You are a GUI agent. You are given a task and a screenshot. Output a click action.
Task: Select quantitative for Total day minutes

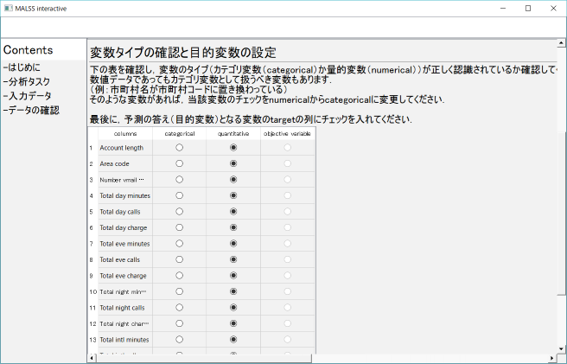tap(233, 196)
